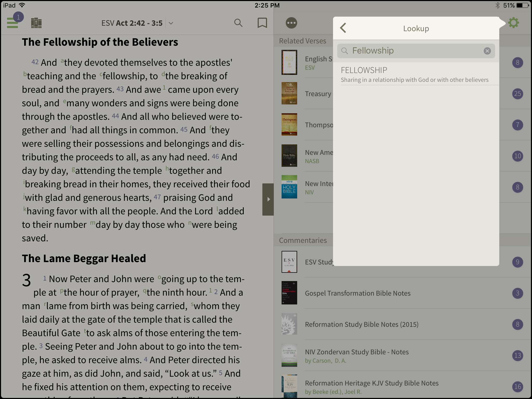
Task: Tap cross-reference o before 'going up'
Action: (159, 277)
